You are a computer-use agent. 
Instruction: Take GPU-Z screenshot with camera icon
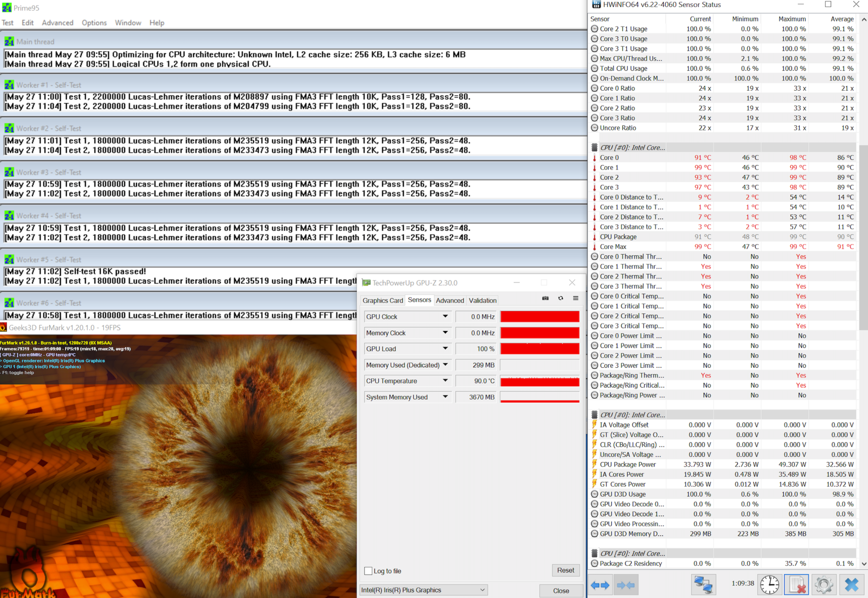pos(545,299)
